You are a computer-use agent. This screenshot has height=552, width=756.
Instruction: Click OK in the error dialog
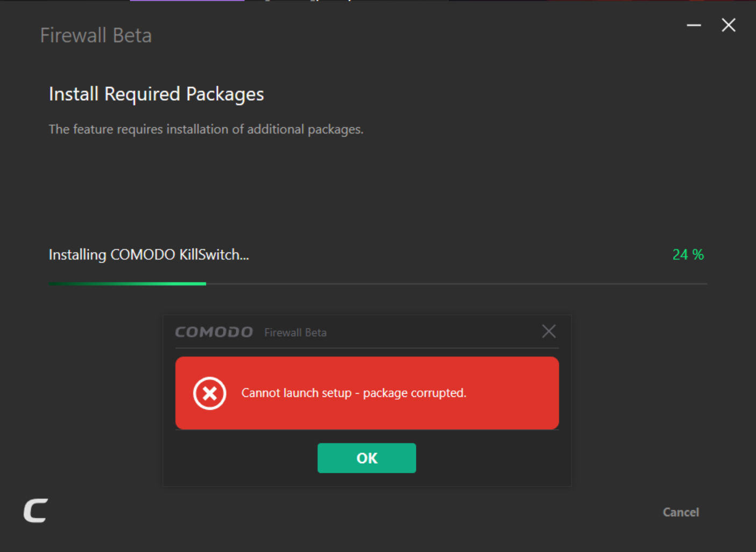coord(366,458)
